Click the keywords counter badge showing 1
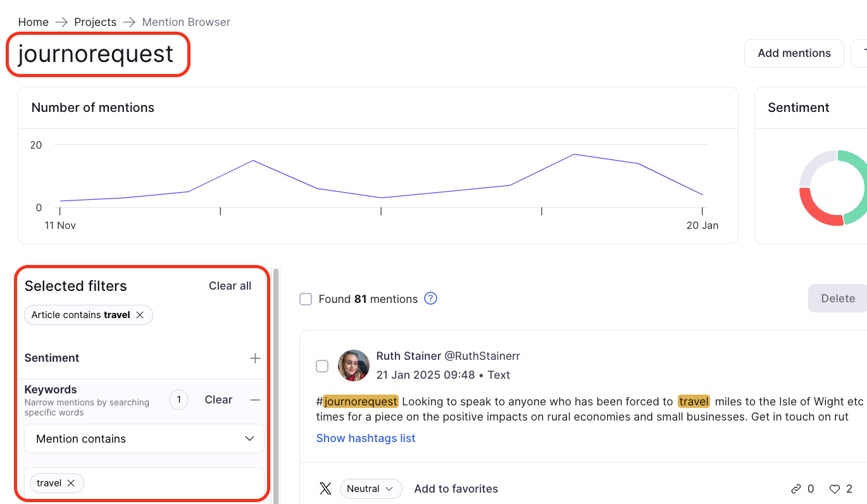Image resolution: width=867 pixels, height=504 pixels. 178,400
